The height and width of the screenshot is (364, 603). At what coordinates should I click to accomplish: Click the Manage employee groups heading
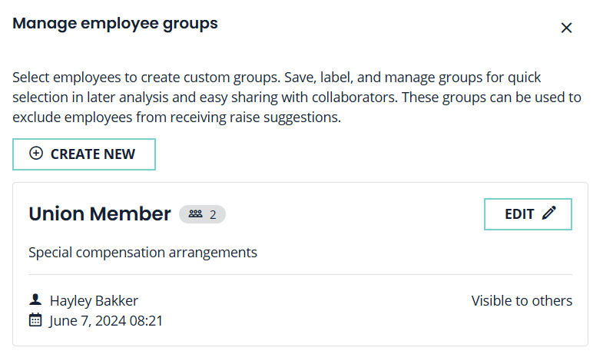point(115,24)
